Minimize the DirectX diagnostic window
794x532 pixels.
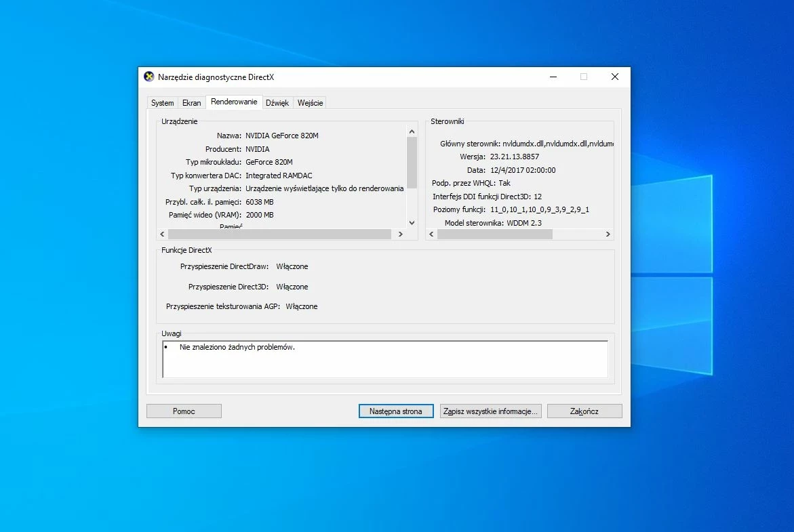(553, 77)
